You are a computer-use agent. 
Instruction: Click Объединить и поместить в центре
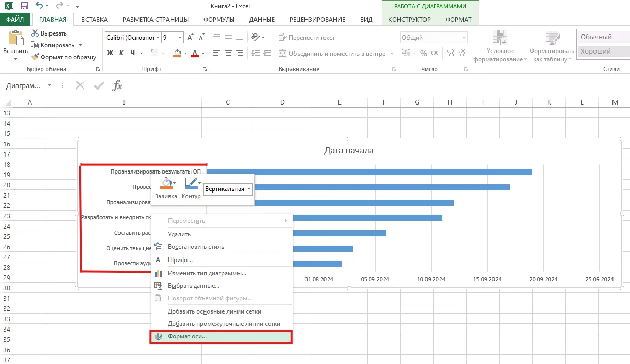332,54
